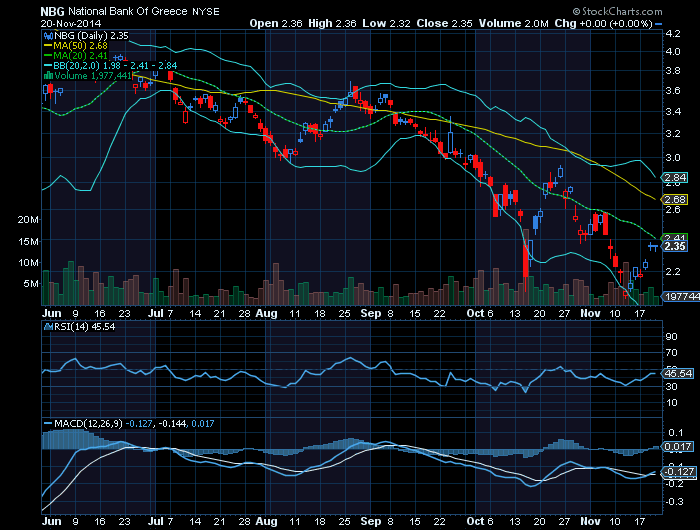Click Jun on the bottom MACD date axis
Viewport: 700px width, 530px height.
click(x=51, y=522)
